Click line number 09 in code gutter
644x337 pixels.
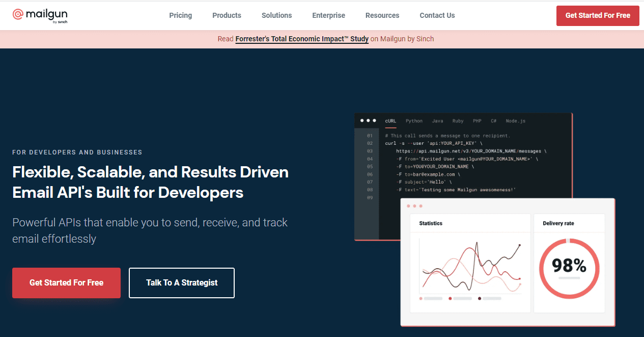click(x=370, y=197)
